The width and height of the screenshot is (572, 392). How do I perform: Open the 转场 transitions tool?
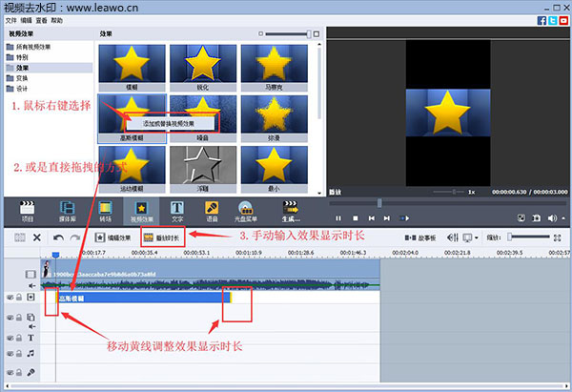click(x=106, y=212)
